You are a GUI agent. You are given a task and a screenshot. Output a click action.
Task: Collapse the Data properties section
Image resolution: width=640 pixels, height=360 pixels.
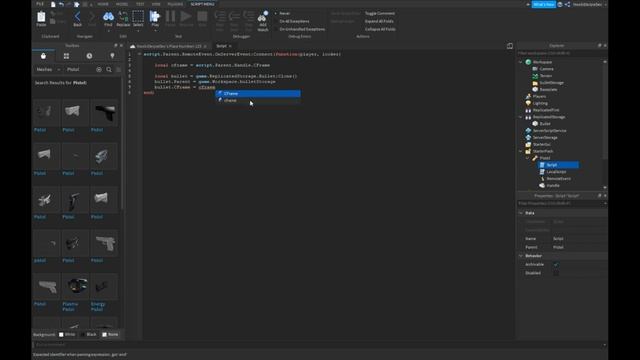(x=521, y=213)
